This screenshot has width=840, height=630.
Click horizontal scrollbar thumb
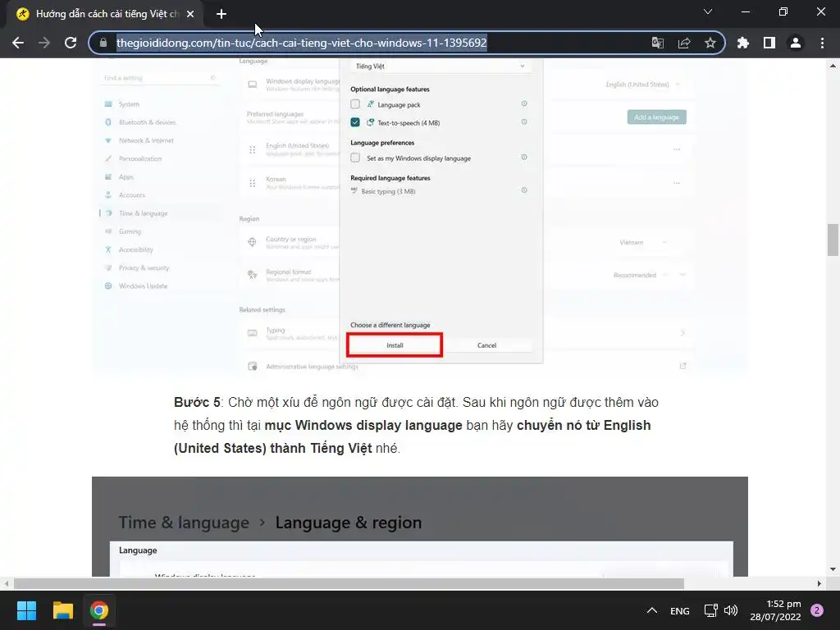coord(349,583)
